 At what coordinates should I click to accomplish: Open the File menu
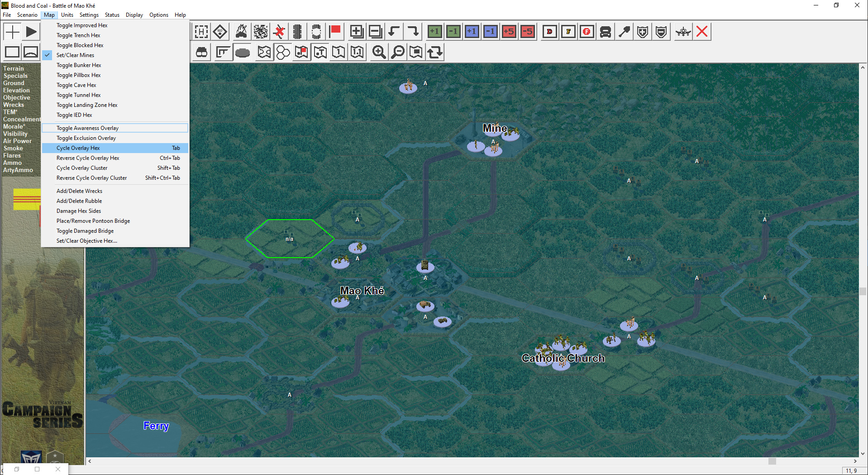[7, 15]
